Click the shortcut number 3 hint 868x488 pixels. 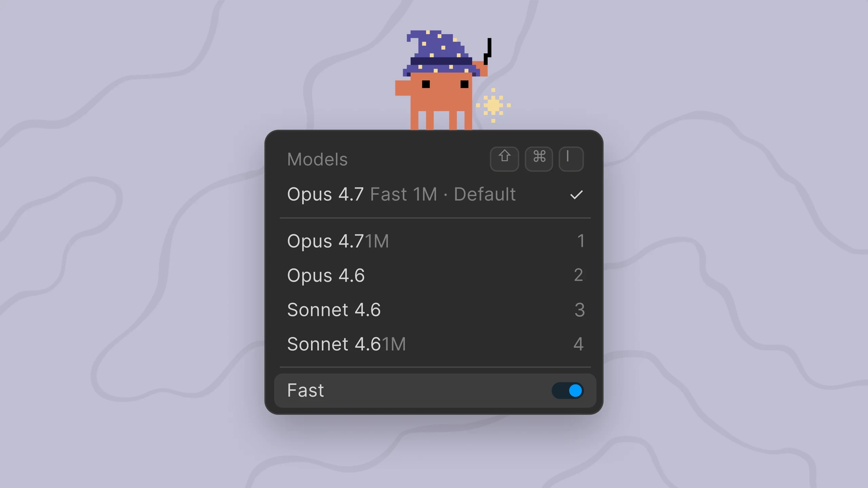[x=579, y=310]
